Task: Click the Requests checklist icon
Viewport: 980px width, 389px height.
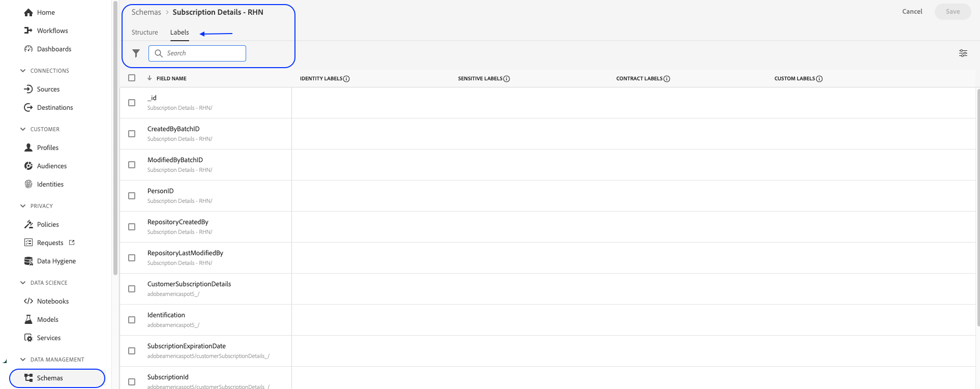Action: 28,243
